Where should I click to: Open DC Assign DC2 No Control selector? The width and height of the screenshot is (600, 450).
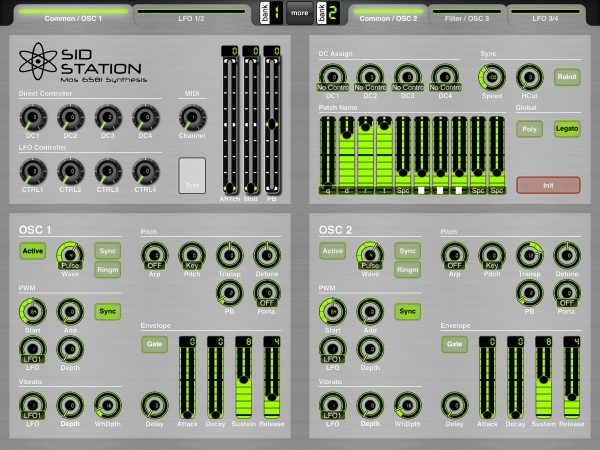[370, 78]
